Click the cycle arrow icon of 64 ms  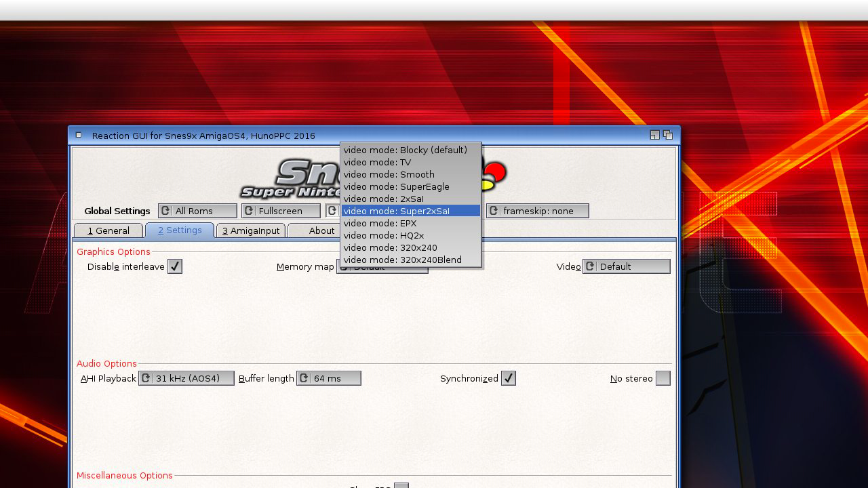click(304, 378)
